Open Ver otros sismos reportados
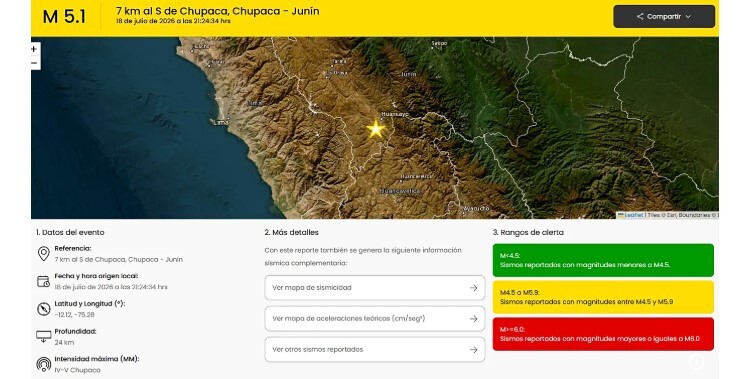The width and height of the screenshot is (753, 379). (x=375, y=349)
